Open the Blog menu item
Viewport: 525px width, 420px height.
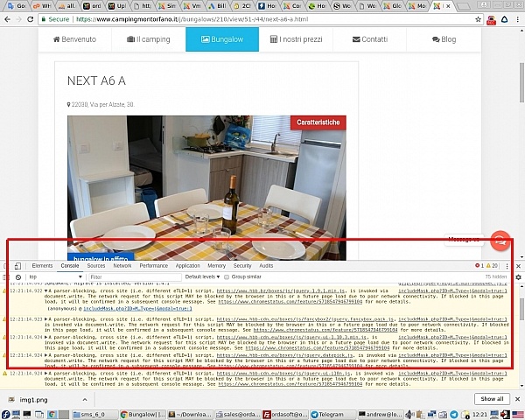click(x=444, y=39)
